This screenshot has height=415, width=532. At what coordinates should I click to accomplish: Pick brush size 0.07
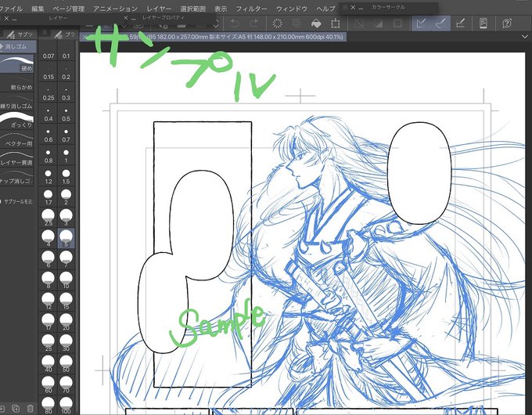tap(49, 52)
